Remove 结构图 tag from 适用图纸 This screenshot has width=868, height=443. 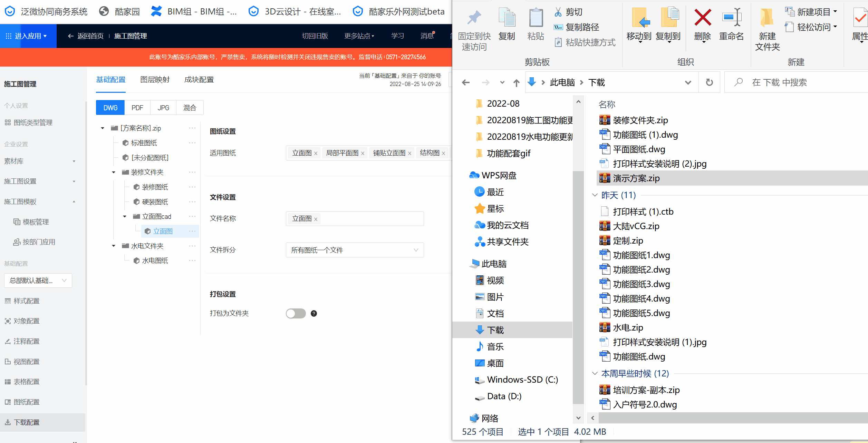443,154
